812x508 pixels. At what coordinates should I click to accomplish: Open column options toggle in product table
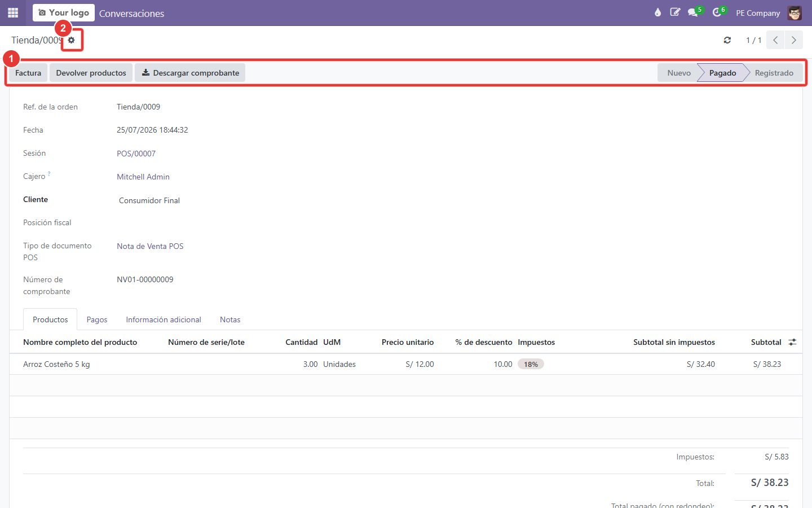coord(792,342)
